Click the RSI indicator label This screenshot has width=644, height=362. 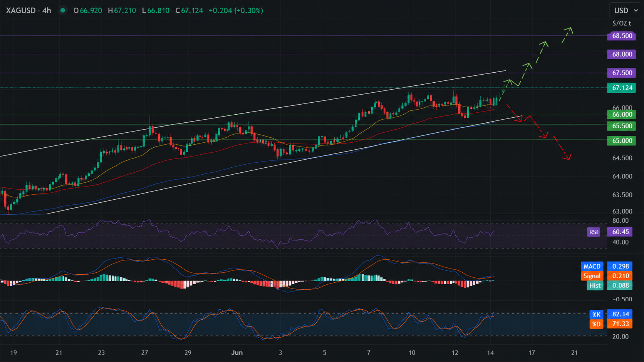[x=594, y=232]
